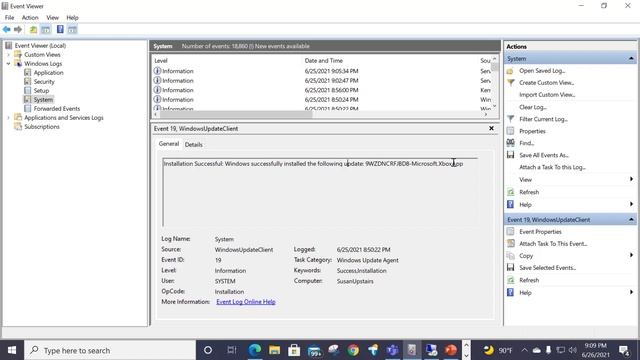Click the Attach Task To This Event icon
Image resolution: width=640 pixels, height=360 pixels.
click(511, 243)
